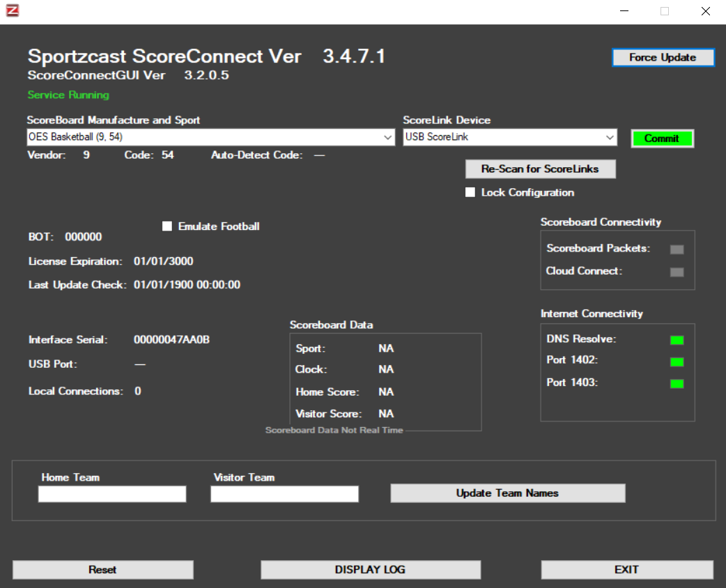The image size is (726, 588).
Task: Click the license expiration date 01/01/3000
Action: (x=164, y=261)
